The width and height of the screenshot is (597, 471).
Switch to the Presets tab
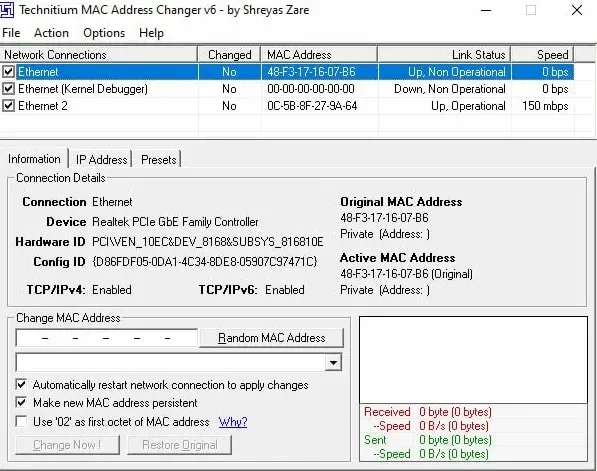[x=159, y=160]
